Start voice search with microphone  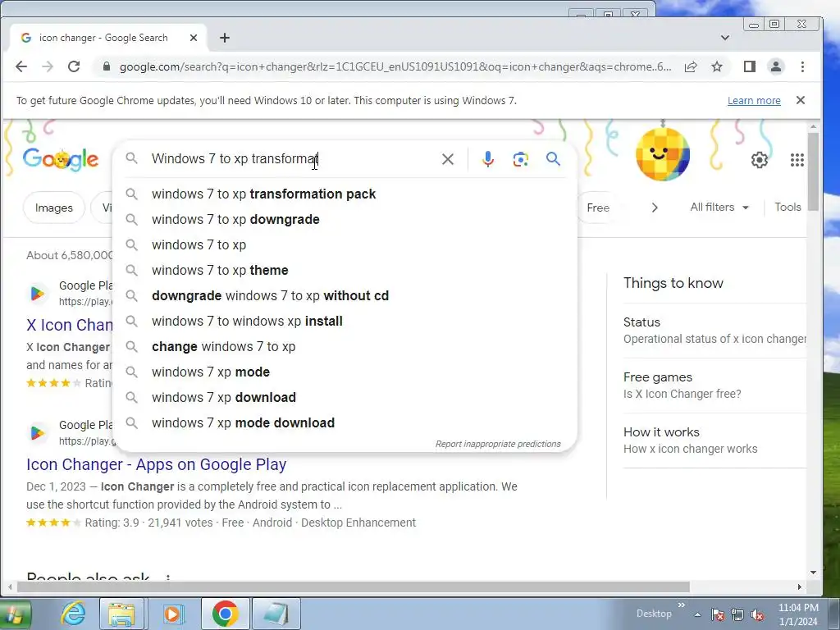487,159
